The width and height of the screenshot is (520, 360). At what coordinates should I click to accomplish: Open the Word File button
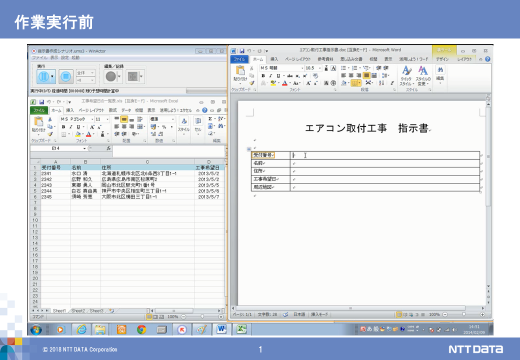pyautogui.click(x=239, y=59)
